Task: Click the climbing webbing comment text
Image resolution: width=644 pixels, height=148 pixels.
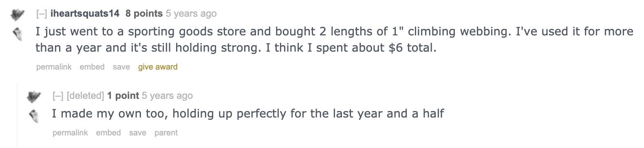Action: click(x=334, y=39)
